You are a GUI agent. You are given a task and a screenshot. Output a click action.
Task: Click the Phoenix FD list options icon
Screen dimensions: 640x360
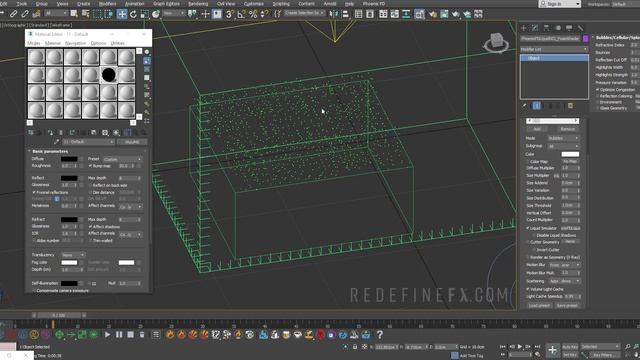point(156,335)
